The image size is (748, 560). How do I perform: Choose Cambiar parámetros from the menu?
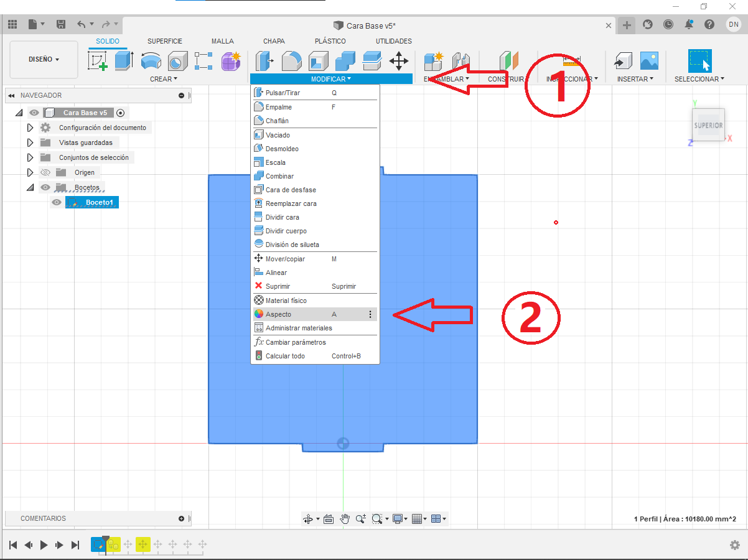pos(315,342)
